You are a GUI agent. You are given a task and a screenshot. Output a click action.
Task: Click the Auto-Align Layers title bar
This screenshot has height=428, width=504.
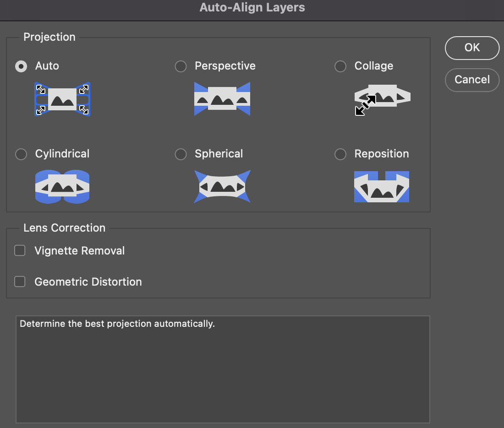coord(252,8)
